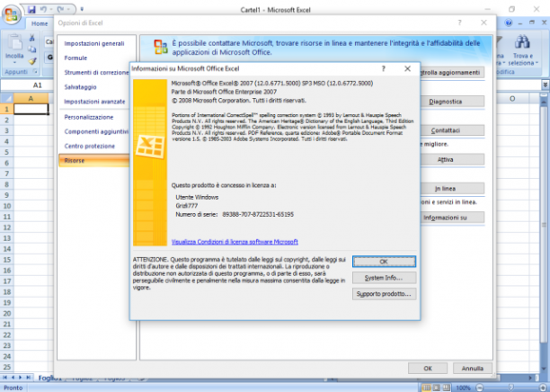Click the Redo icon in quick access toolbar

pyautogui.click(x=61, y=9)
